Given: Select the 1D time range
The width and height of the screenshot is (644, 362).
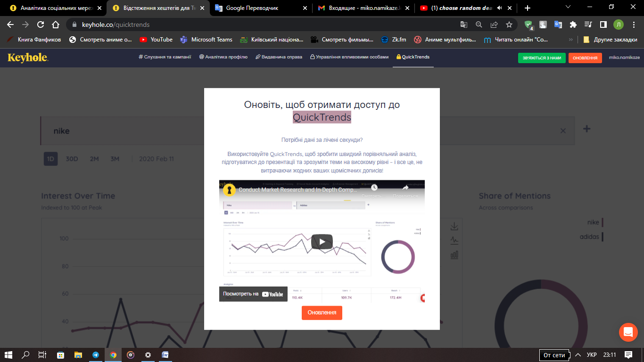Looking at the screenshot, I should 50,159.
